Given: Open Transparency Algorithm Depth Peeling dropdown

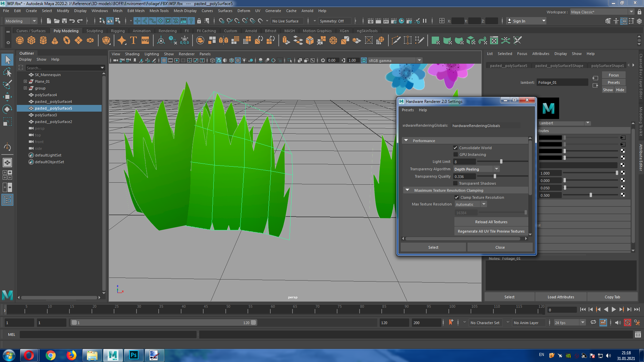Looking at the screenshot, I should click(476, 169).
